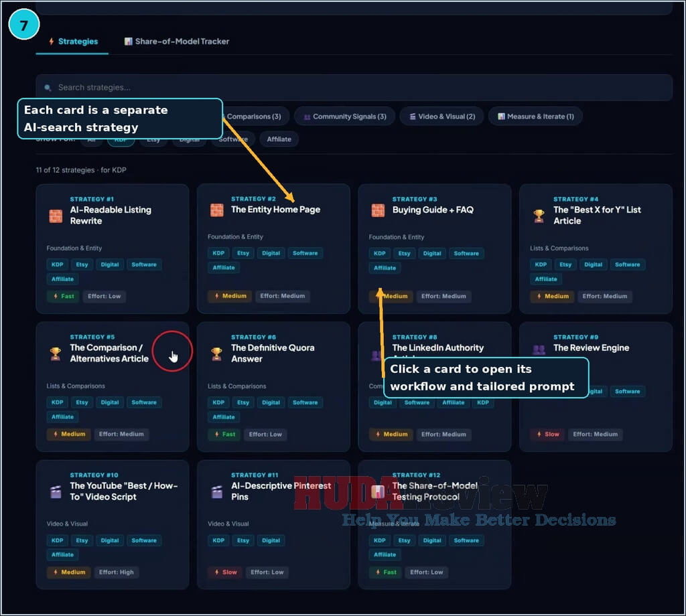Click the Etsy tag on Entity Home Page card

click(243, 254)
